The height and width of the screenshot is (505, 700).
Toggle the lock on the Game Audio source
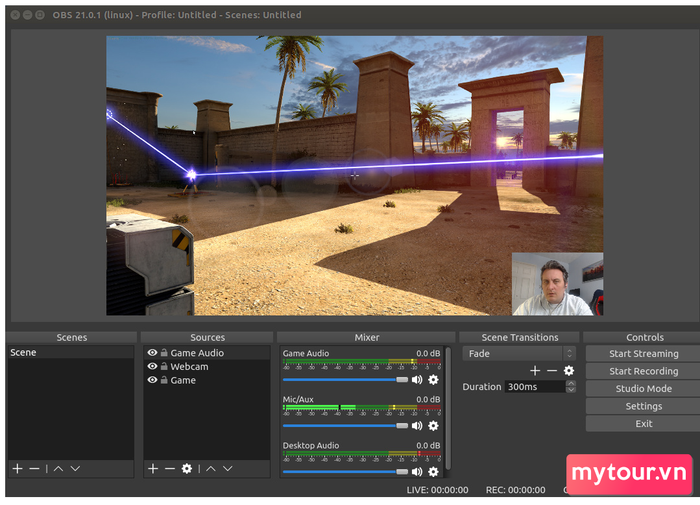click(164, 353)
